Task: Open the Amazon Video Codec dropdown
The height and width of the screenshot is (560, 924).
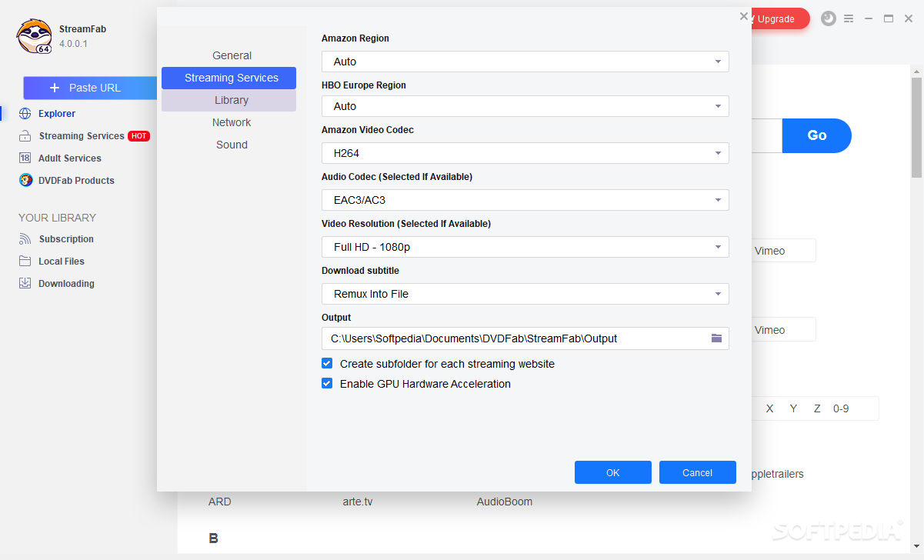Action: coord(525,153)
